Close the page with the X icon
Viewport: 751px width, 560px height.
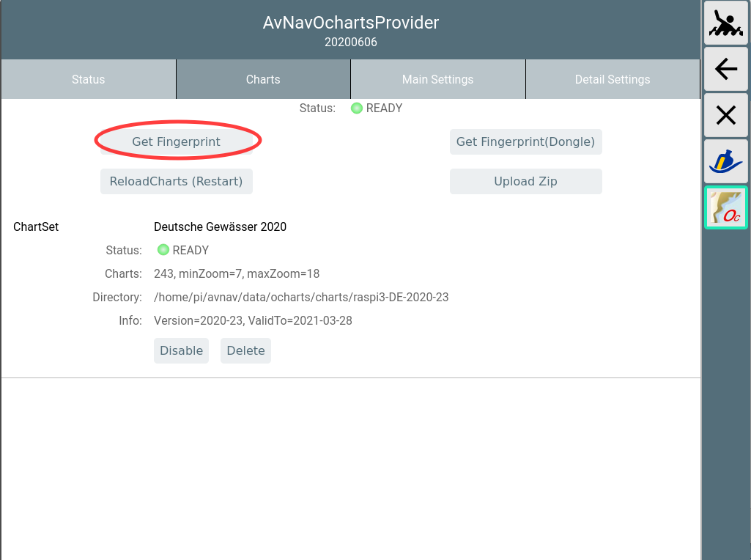(725, 116)
